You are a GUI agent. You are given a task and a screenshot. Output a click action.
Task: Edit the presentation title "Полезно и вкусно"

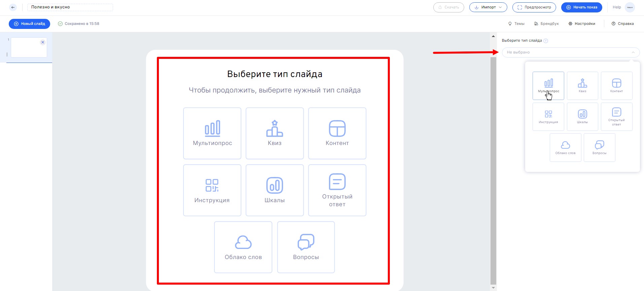(x=70, y=7)
